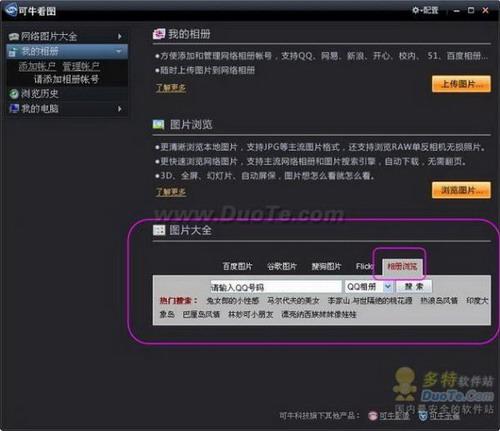Click the 可牛杀毒 shield icon at bottom
The image size is (500, 431).
point(423,416)
